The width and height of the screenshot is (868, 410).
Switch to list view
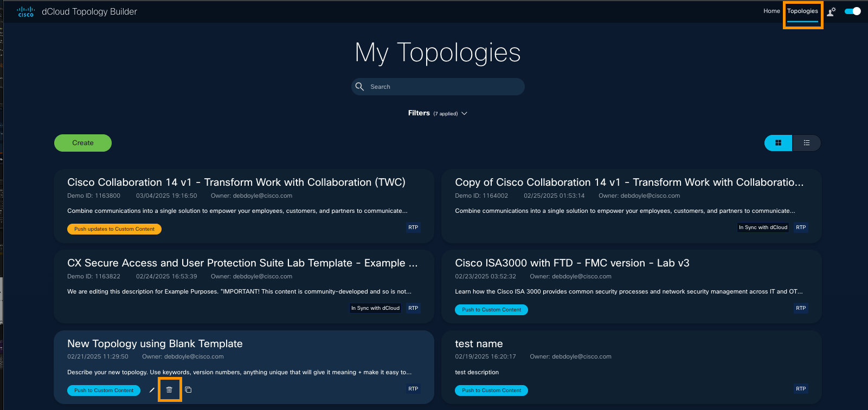coord(807,143)
